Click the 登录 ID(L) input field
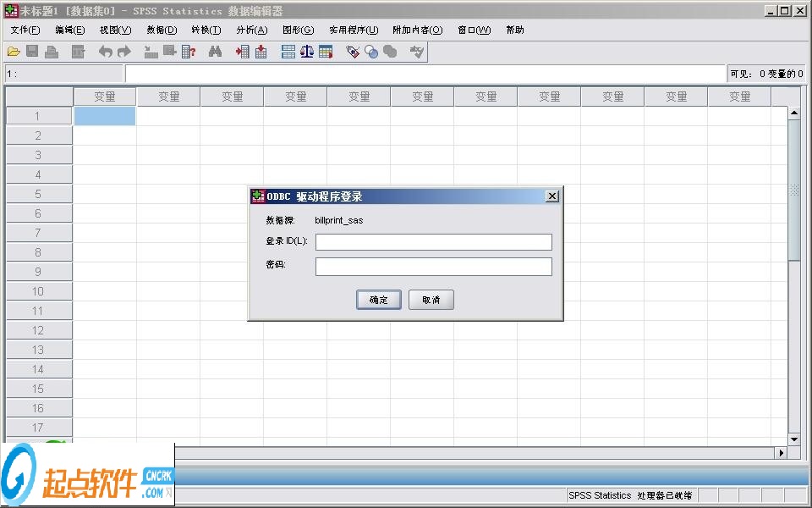The height and width of the screenshot is (508, 812). point(433,241)
